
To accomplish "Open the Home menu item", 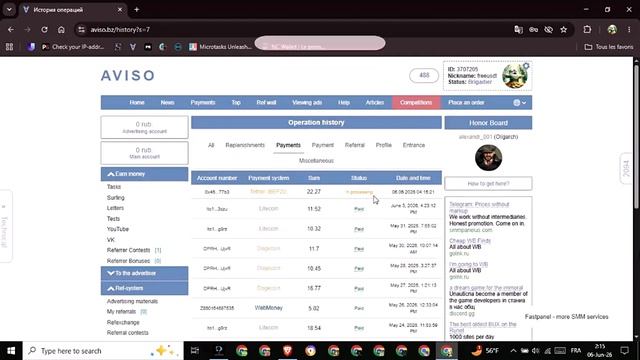I will 137,102.
